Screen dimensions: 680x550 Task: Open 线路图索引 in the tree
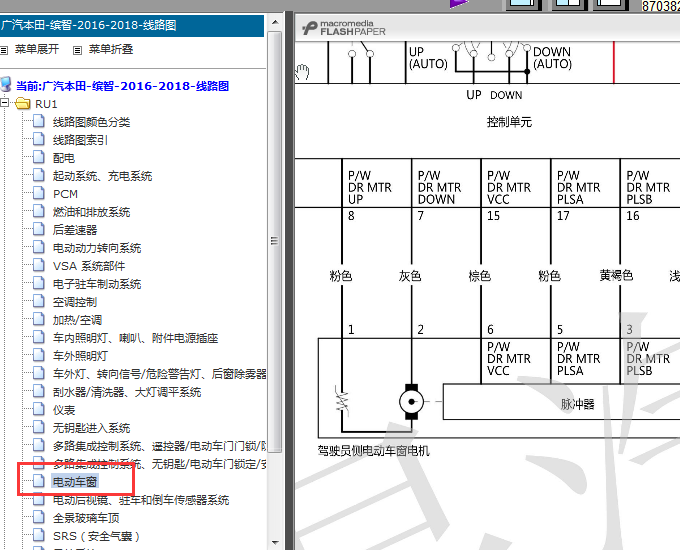point(80,140)
